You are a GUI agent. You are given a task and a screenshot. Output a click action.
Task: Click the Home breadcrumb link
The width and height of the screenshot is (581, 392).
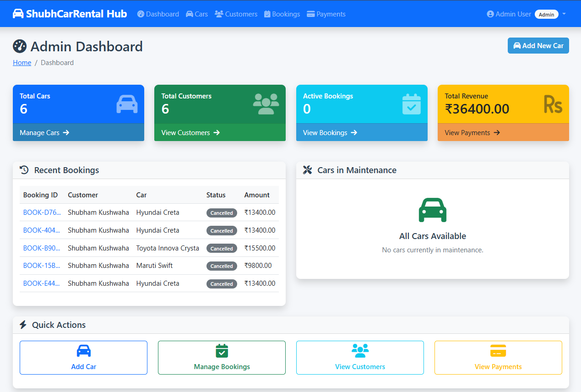point(22,63)
